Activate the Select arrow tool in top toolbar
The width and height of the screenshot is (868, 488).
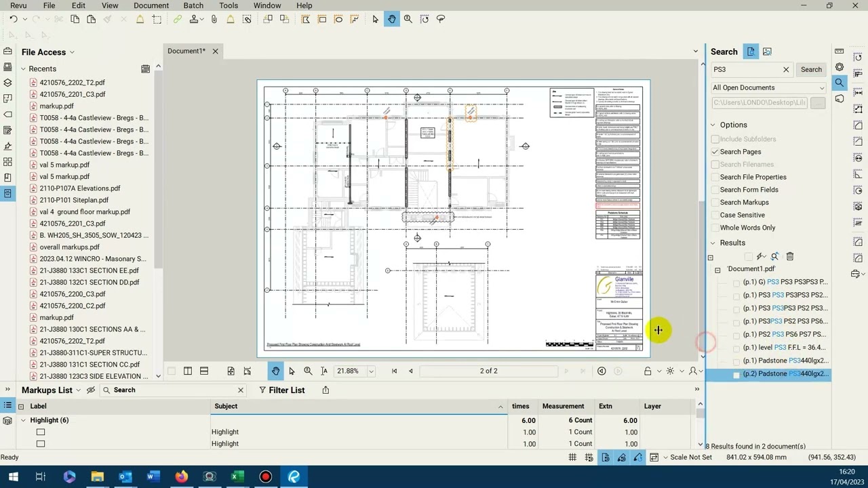coord(375,19)
